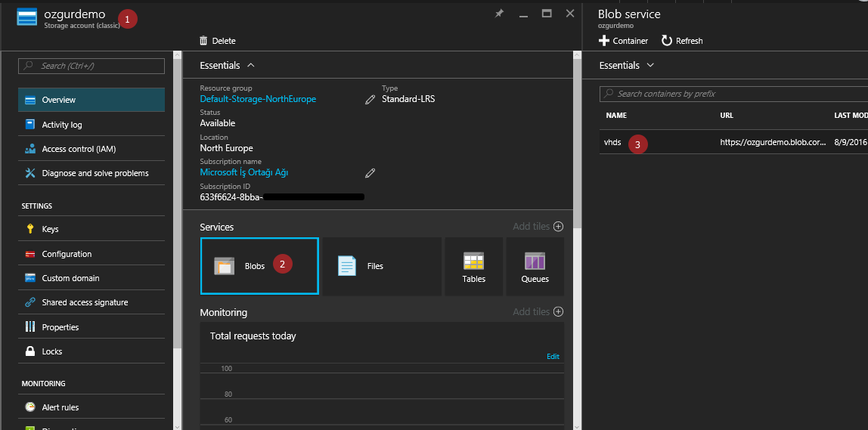The height and width of the screenshot is (430, 868).
Task: Click the Diagnose and solve problems wrench icon
Action: pyautogui.click(x=30, y=173)
